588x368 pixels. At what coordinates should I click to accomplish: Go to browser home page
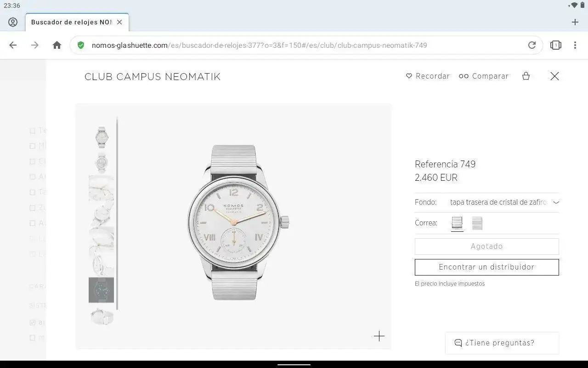(x=57, y=45)
